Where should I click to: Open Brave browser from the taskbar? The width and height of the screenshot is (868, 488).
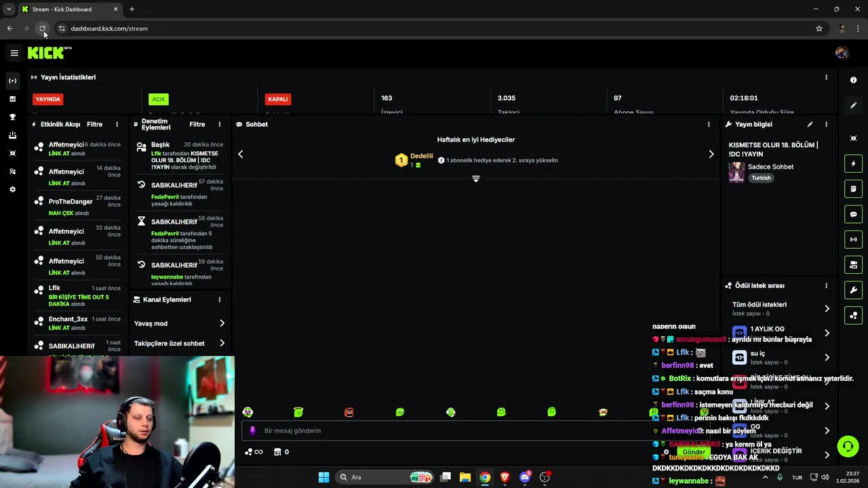505,477
